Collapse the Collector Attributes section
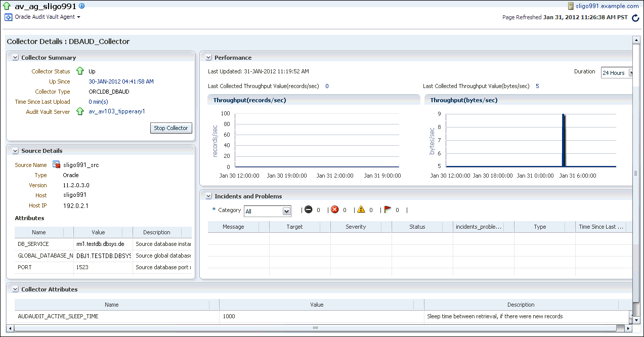Screen dimensions: 644x337 pos(15,289)
